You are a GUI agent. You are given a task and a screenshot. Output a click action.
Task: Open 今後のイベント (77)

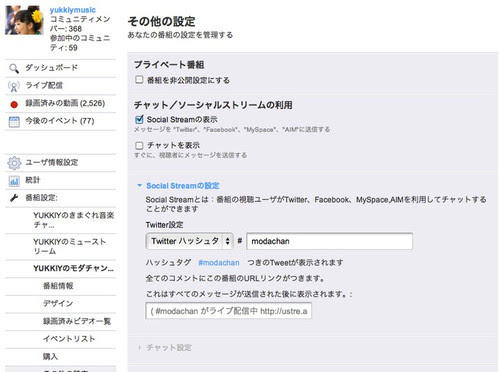(61, 121)
